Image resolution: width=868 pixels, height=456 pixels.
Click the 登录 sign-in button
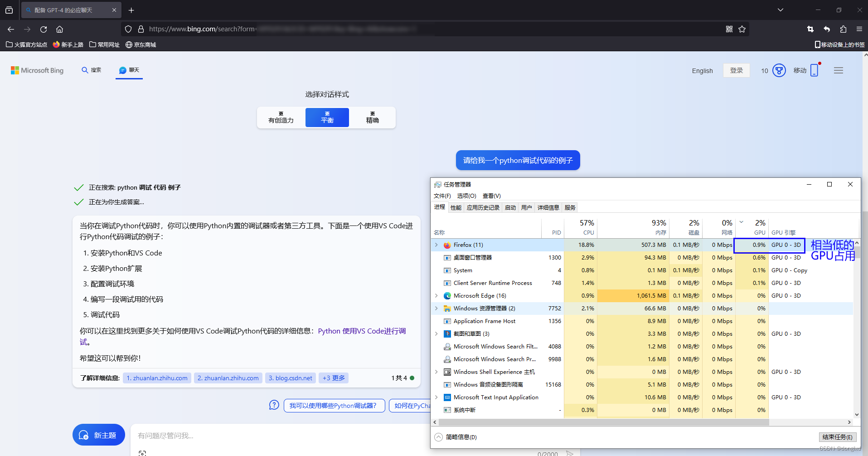(737, 70)
